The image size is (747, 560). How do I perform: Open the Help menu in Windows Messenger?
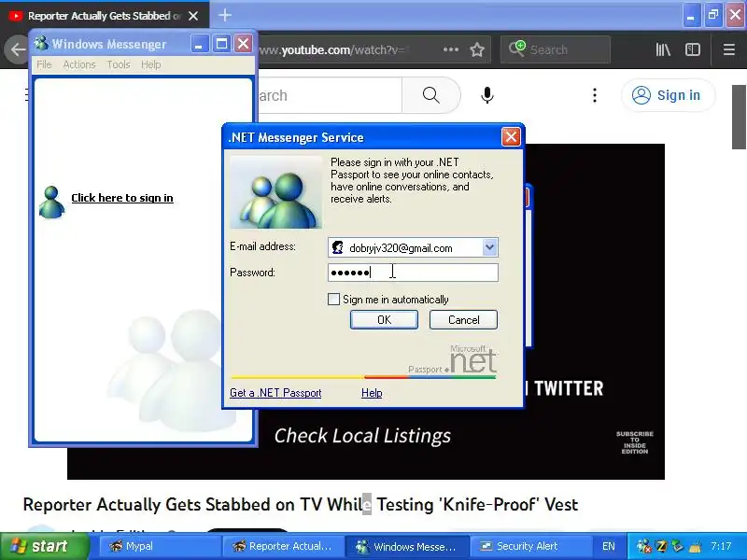(x=150, y=64)
